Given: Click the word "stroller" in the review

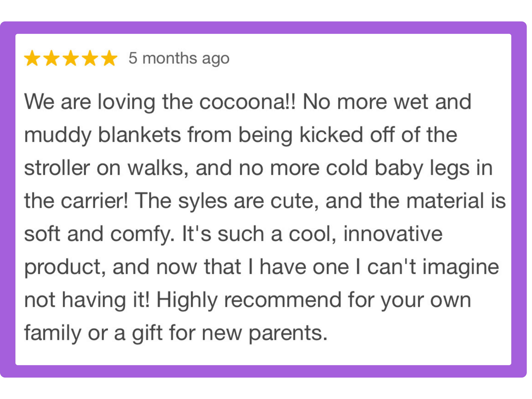Looking at the screenshot, I should pyautogui.click(x=57, y=168).
